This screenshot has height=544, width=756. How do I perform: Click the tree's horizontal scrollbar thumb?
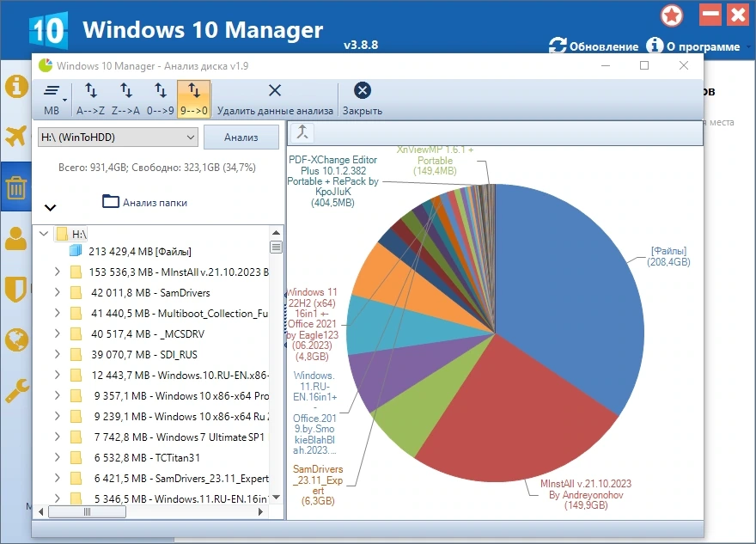coord(88,511)
